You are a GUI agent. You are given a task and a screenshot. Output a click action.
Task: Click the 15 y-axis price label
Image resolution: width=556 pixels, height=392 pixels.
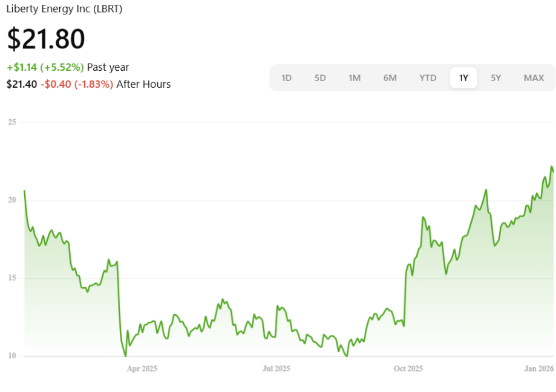coord(12,278)
